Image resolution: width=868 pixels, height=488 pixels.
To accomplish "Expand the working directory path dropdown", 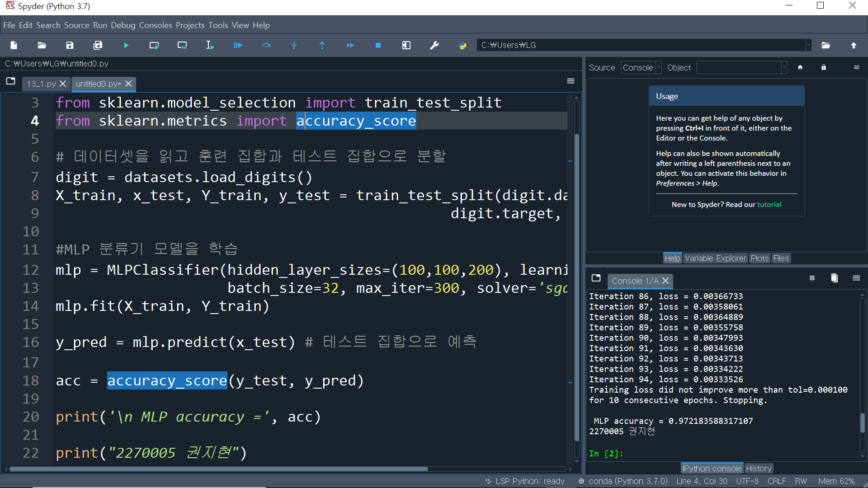I will point(809,45).
